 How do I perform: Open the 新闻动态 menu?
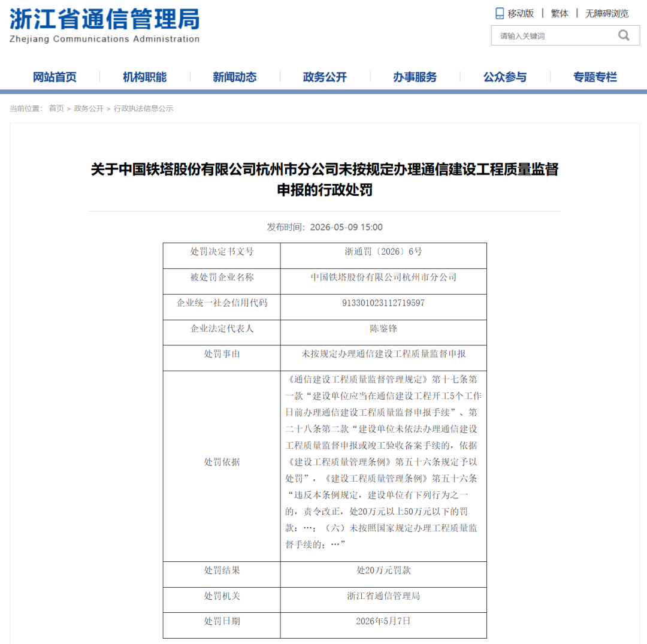click(235, 77)
